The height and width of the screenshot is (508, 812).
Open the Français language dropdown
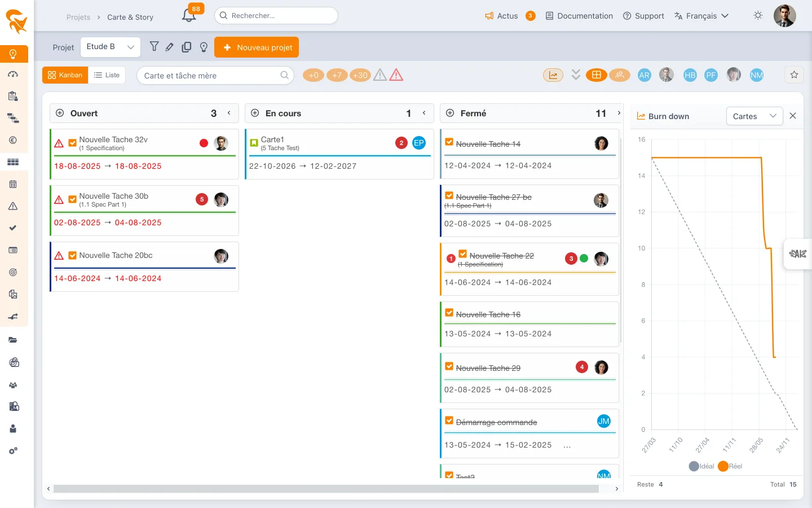(x=701, y=16)
